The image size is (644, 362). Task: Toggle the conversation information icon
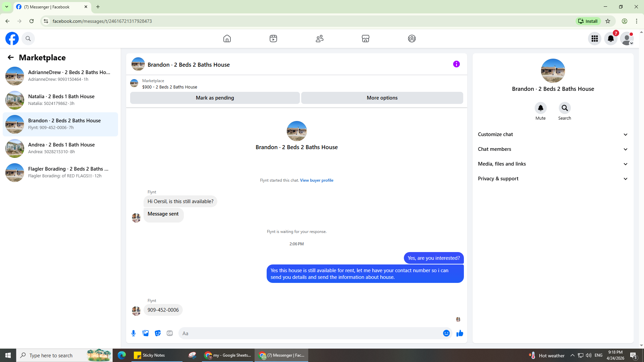(x=457, y=64)
